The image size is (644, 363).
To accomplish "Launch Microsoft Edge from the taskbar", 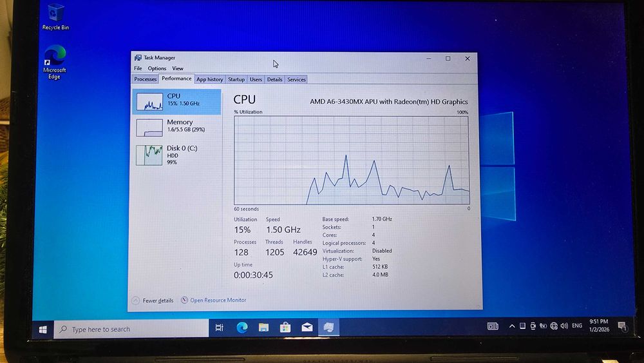I will tap(242, 328).
